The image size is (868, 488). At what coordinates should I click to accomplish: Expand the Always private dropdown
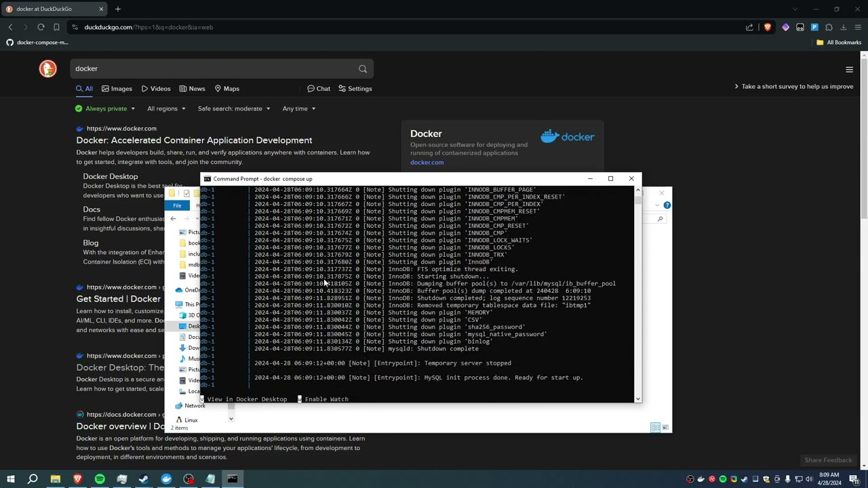click(105, 108)
